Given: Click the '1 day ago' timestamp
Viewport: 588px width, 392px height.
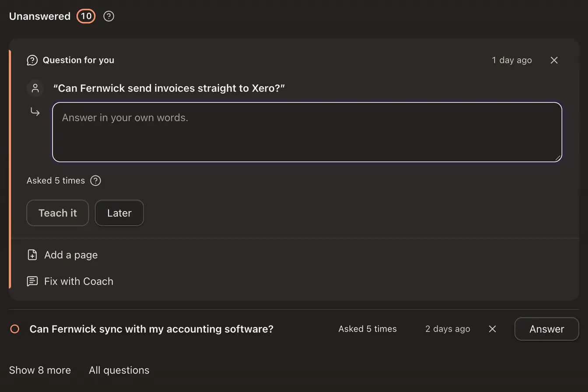Looking at the screenshot, I should point(512,60).
